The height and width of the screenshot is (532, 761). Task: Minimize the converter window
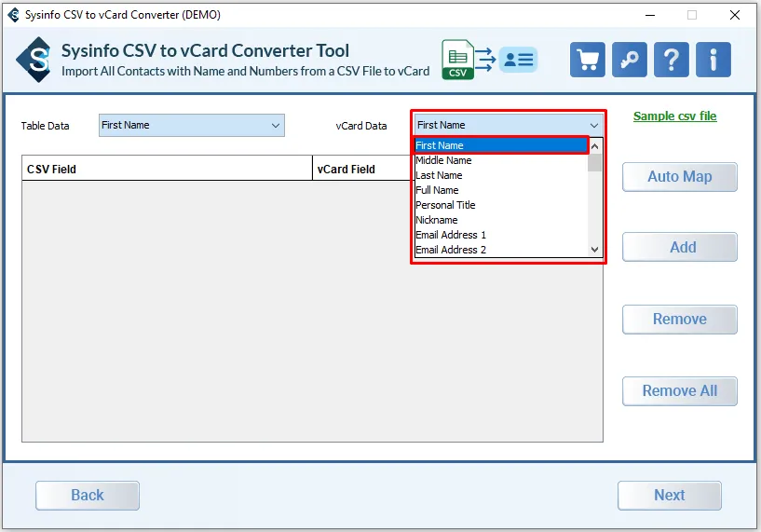click(x=650, y=15)
